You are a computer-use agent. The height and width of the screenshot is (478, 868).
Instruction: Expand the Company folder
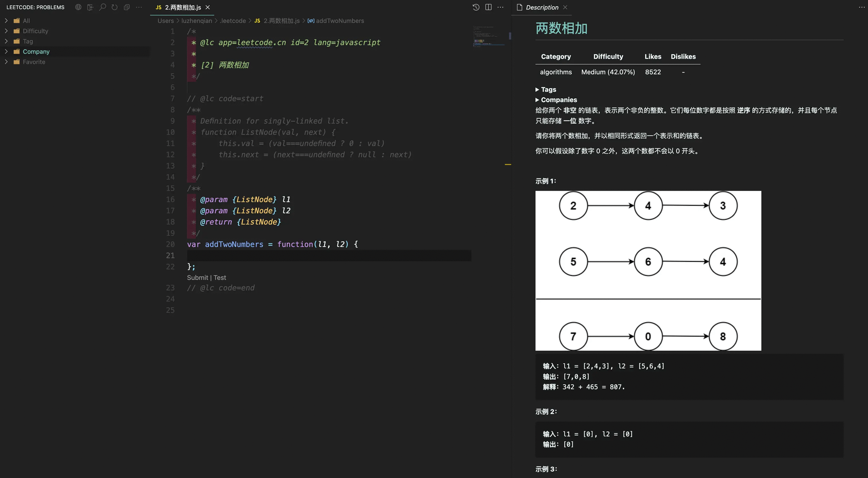coord(36,52)
